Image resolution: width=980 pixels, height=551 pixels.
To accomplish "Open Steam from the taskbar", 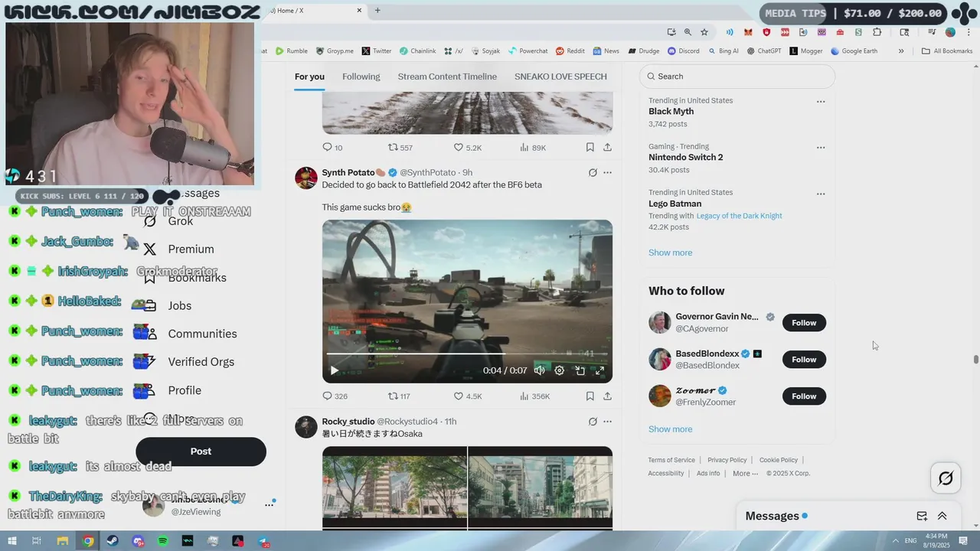I will tap(113, 541).
